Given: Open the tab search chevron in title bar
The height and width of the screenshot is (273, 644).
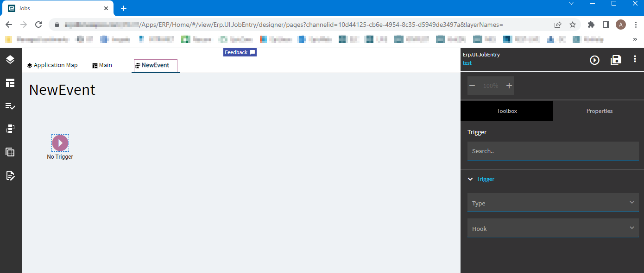Looking at the screenshot, I should point(571,4).
